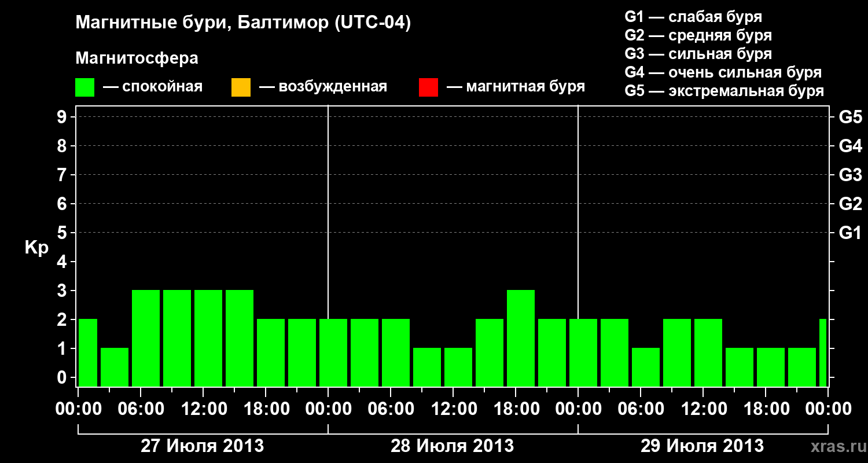868x463 pixels.
Task: Click the Kp 1 bar at 18:00 on 29 July
Action: (771, 367)
